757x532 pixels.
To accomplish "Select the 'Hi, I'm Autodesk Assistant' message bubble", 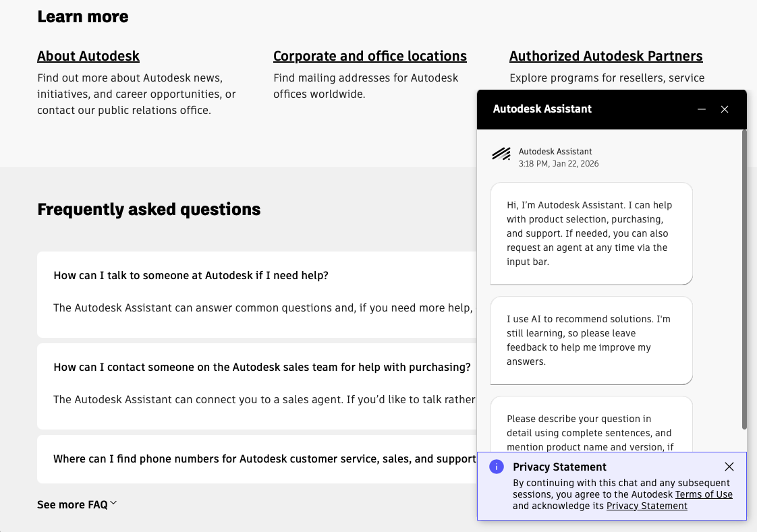I will coord(591,233).
